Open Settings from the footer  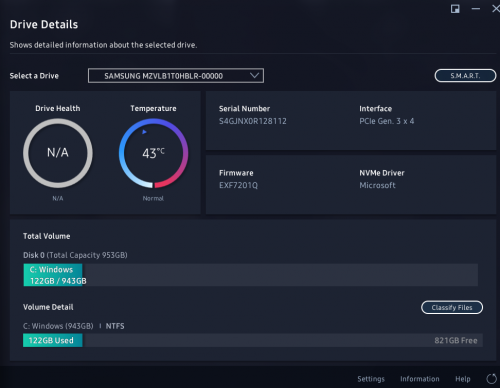[371, 379]
